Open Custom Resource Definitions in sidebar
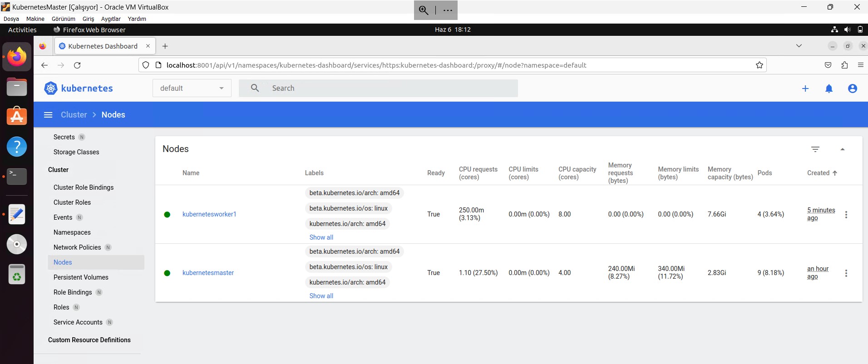Viewport: 868px width, 364px height. (89, 340)
